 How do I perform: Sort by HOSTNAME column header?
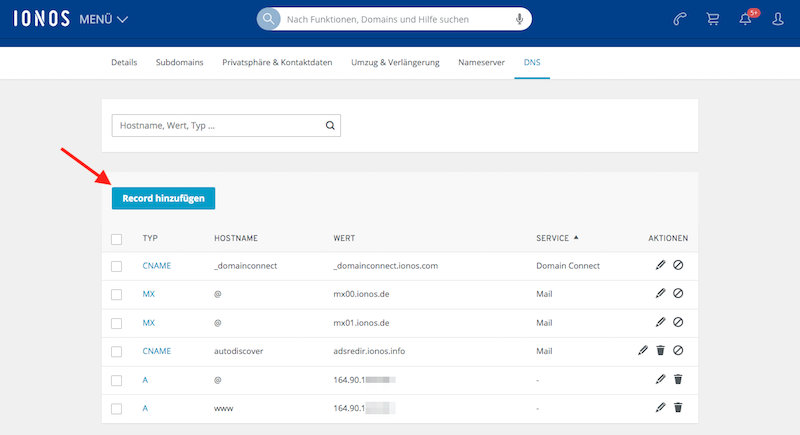pyautogui.click(x=236, y=238)
